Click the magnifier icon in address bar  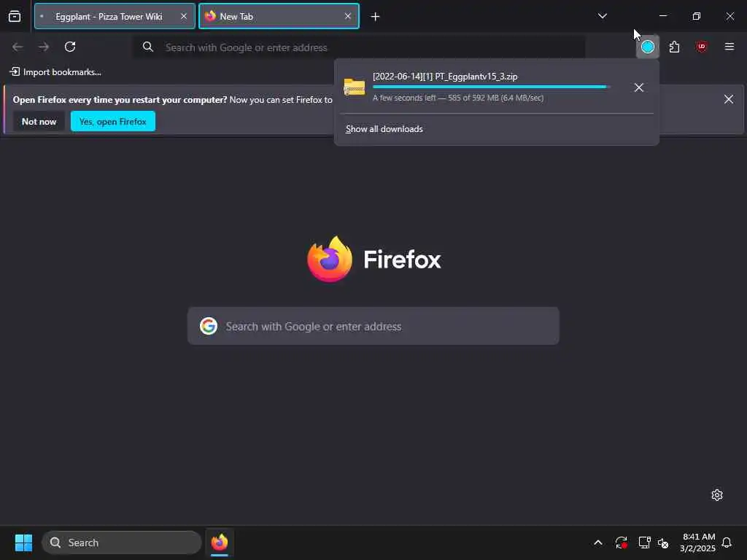148,47
